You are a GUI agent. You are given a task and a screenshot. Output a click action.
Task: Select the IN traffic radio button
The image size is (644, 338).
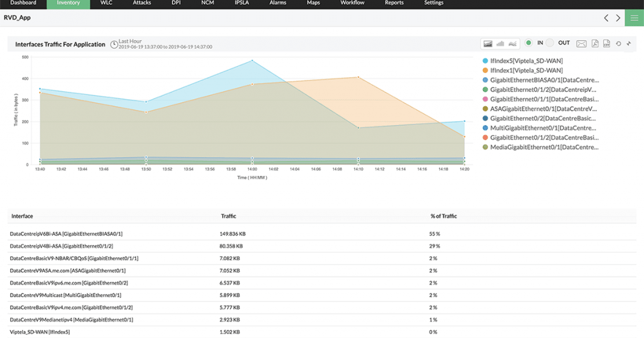pyautogui.click(x=529, y=43)
